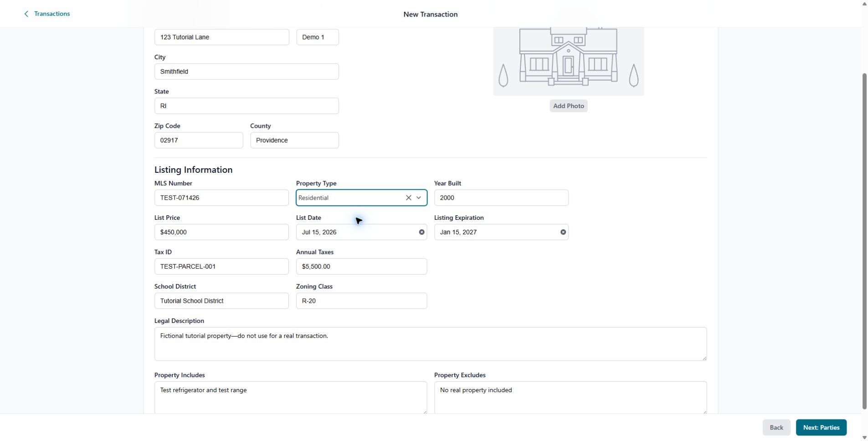Clear the Property Type selection
This screenshot has width=868, height=441.
408,197
